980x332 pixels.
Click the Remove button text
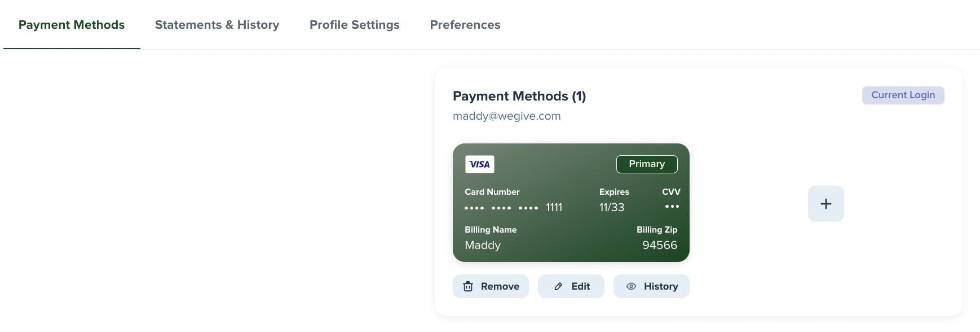pos(500,286)
